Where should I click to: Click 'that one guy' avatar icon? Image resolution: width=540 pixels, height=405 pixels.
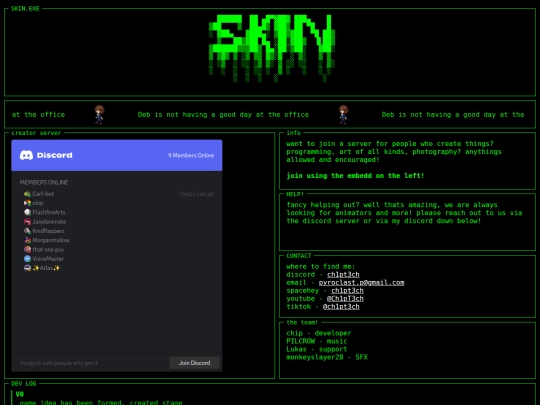27,250
